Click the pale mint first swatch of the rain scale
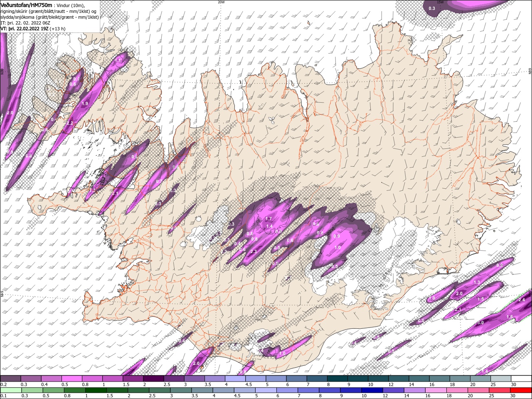Viewport: 532px width, 399px height. click(10, 390)
